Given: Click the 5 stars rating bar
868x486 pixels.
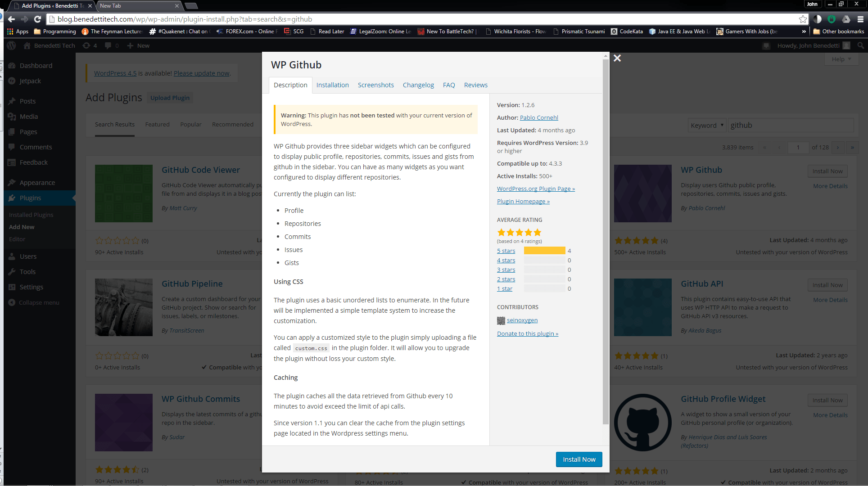Looking at the screenshot, I should pos(544,251).
